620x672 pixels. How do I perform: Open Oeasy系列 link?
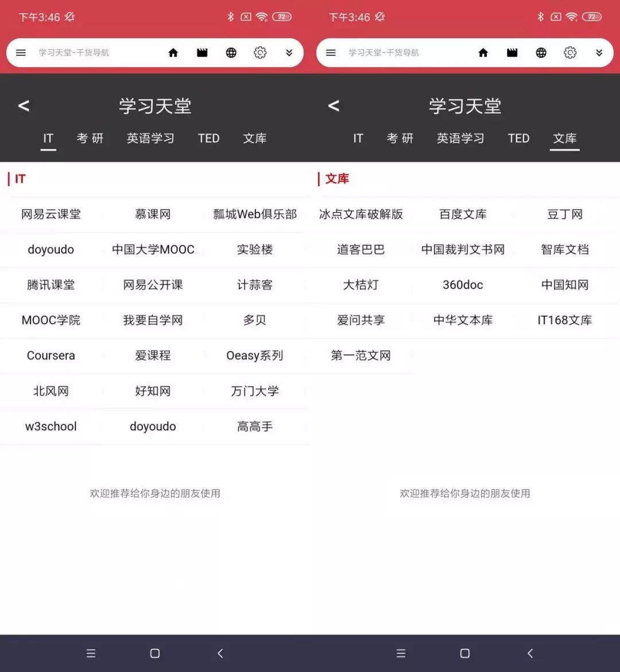click(x=255, y=356)
